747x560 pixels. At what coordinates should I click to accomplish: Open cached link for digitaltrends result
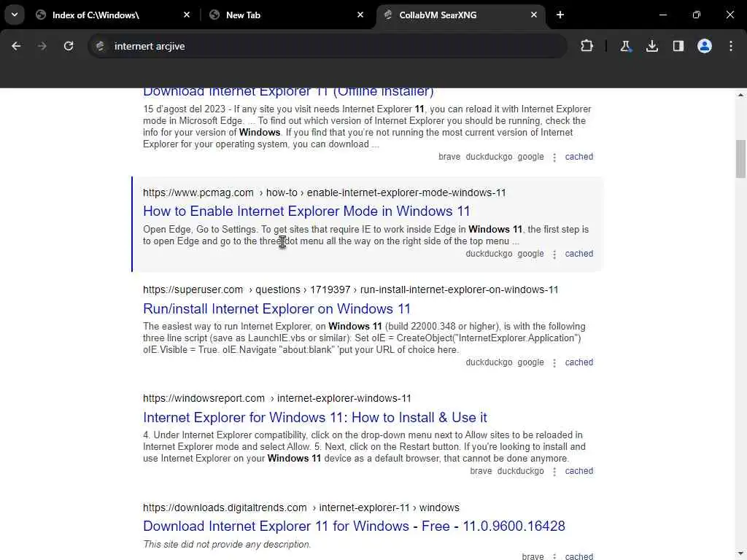click(578, 556)
